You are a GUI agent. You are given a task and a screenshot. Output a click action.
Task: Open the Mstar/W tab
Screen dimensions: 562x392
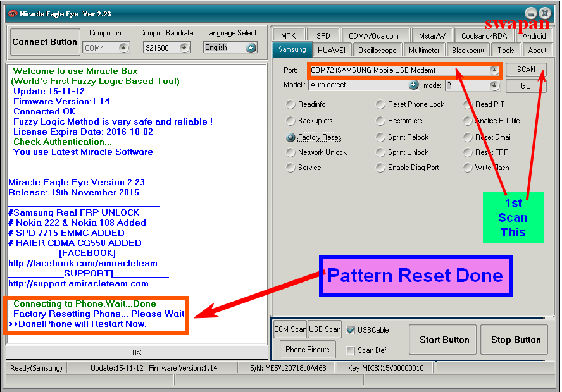(x=432, y=36)
